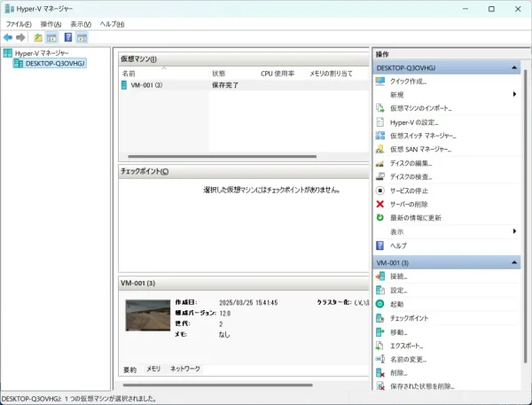Click the Back arrow toolbar icon

click(8, 37)
